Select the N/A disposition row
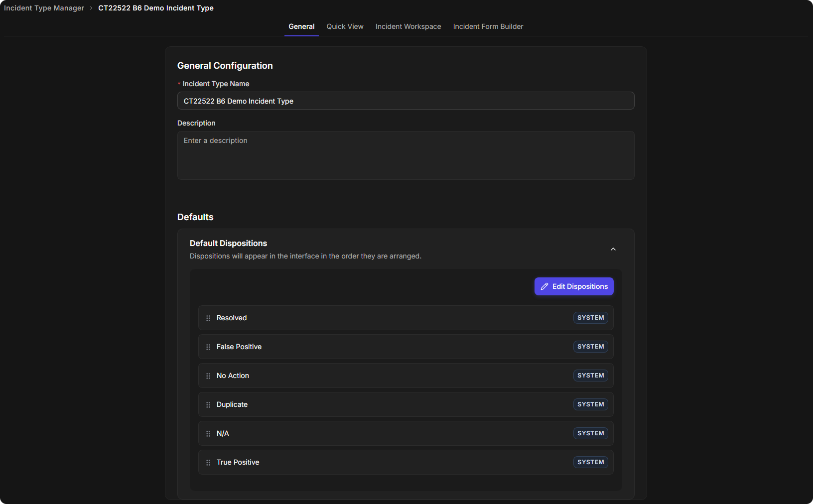The height and width of the screenshot is (504, 813). [406, 433]
